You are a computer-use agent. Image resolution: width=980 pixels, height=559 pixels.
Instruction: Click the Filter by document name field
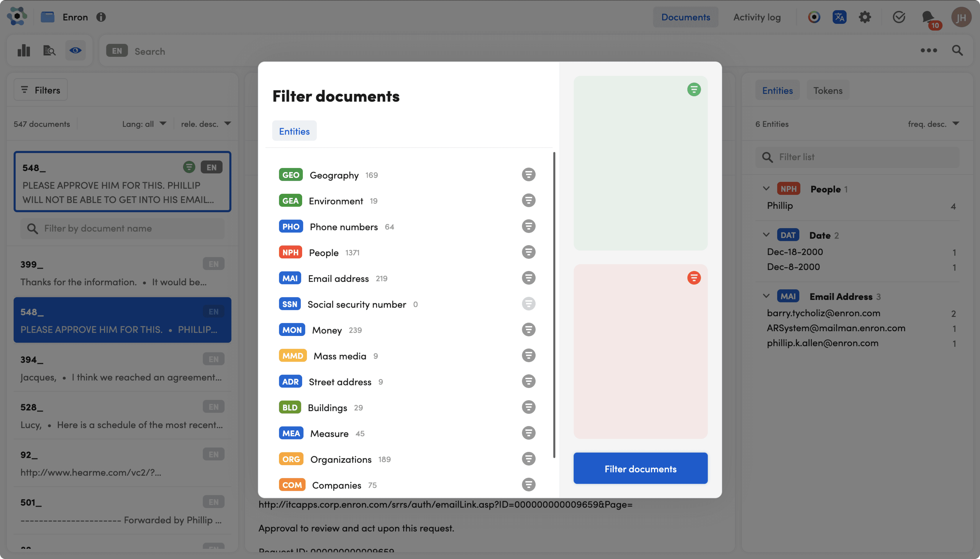pos(122,228)
